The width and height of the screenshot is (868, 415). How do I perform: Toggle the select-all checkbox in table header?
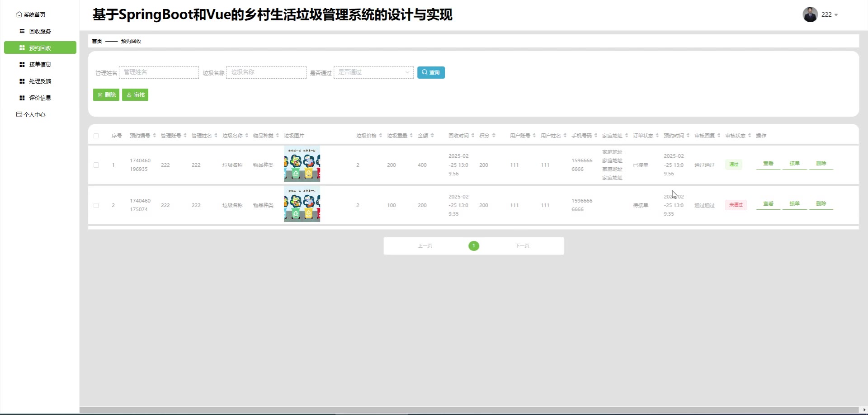pyautogui.click(x=96, y=136)
